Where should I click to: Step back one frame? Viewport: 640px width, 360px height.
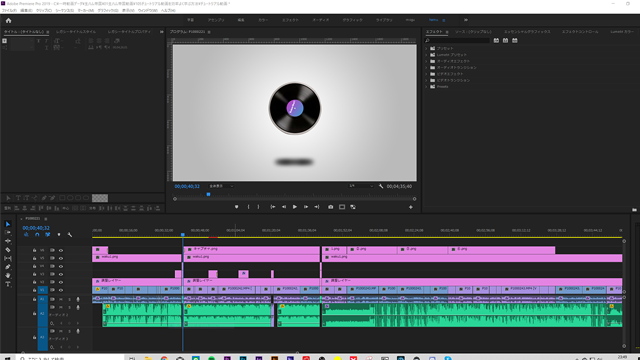point(284,207)
